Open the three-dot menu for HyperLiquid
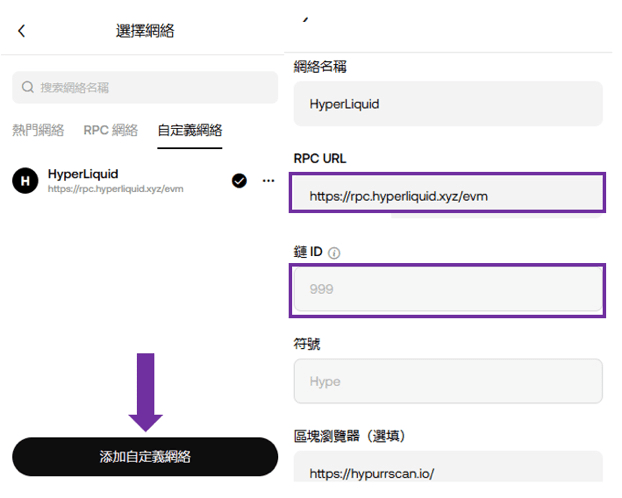 point(269,181)
